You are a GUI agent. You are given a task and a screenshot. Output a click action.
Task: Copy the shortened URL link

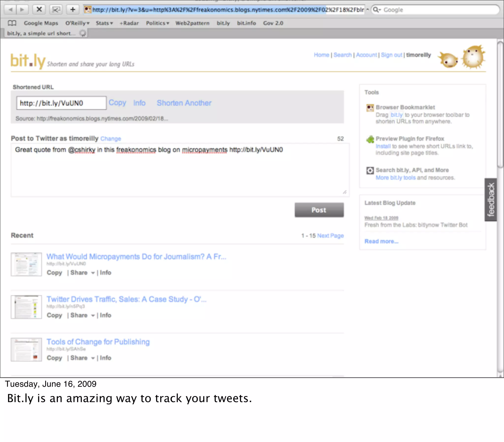[117, 103]
